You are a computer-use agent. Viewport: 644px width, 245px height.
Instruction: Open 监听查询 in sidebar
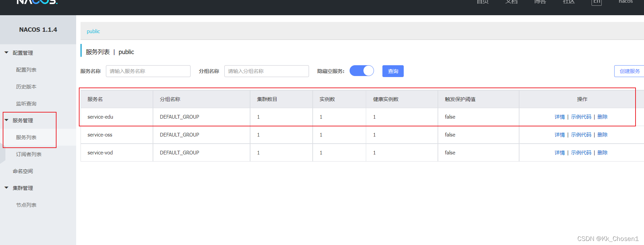pos(26,103)
